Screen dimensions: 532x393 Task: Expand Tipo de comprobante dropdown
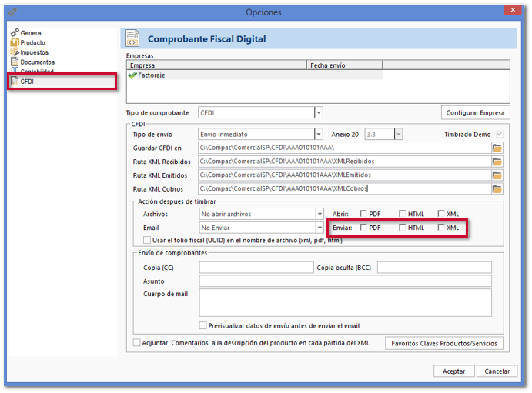319,113
